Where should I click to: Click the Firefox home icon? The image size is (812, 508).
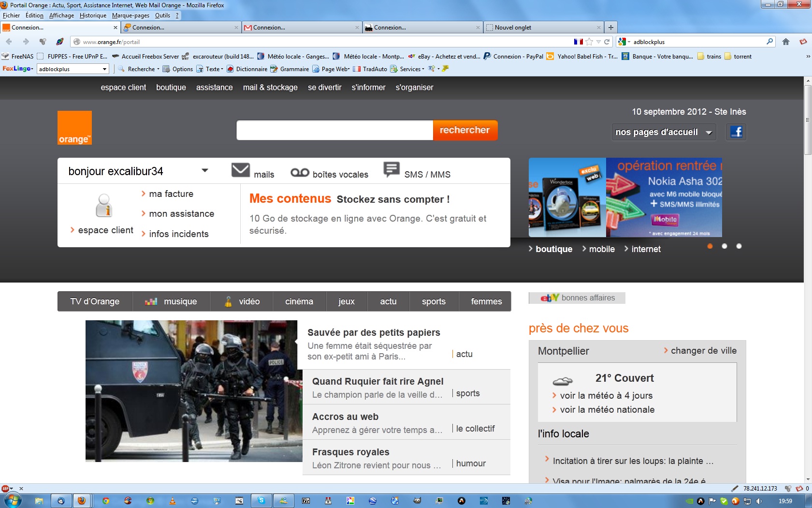(x=786, y=42)
